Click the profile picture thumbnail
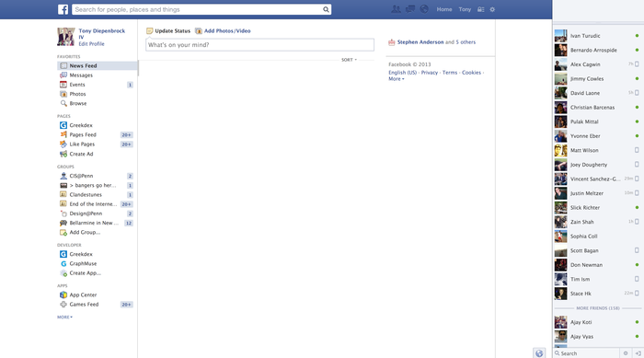This screenshot has width=644, height=358. [x=66, y=37]
